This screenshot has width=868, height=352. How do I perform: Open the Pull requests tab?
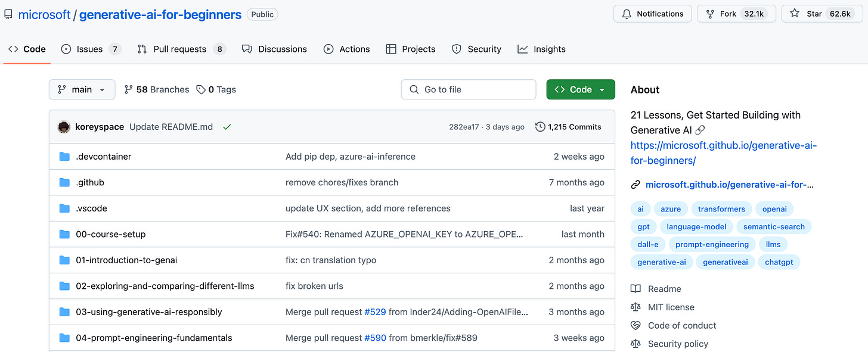[181, 49]
